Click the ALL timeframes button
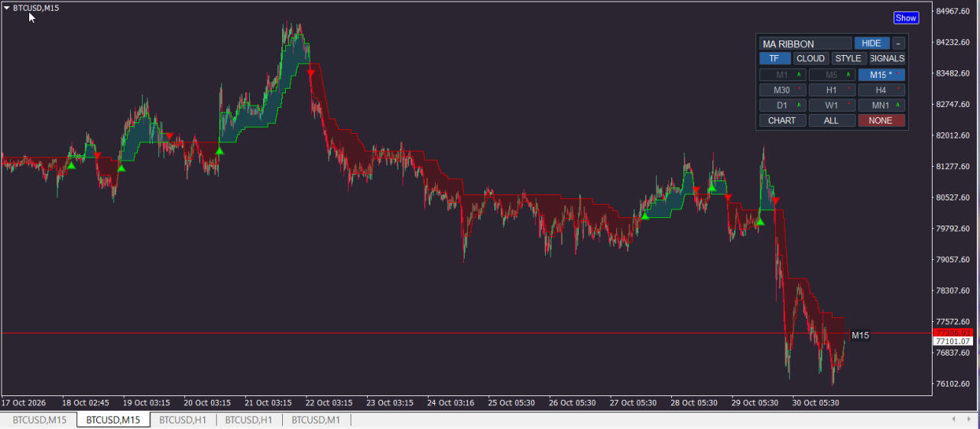The height and width of the screenshot is (429, 980). pos(832,121)
